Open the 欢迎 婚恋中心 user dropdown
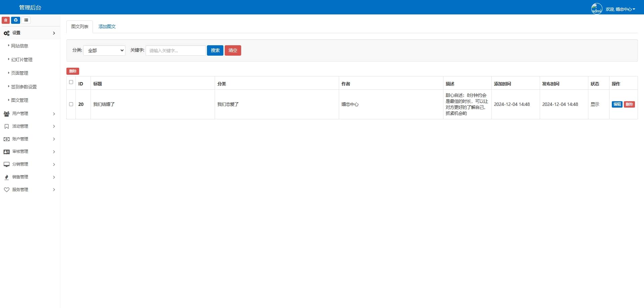The image size is (644, 308). (621, 9)
